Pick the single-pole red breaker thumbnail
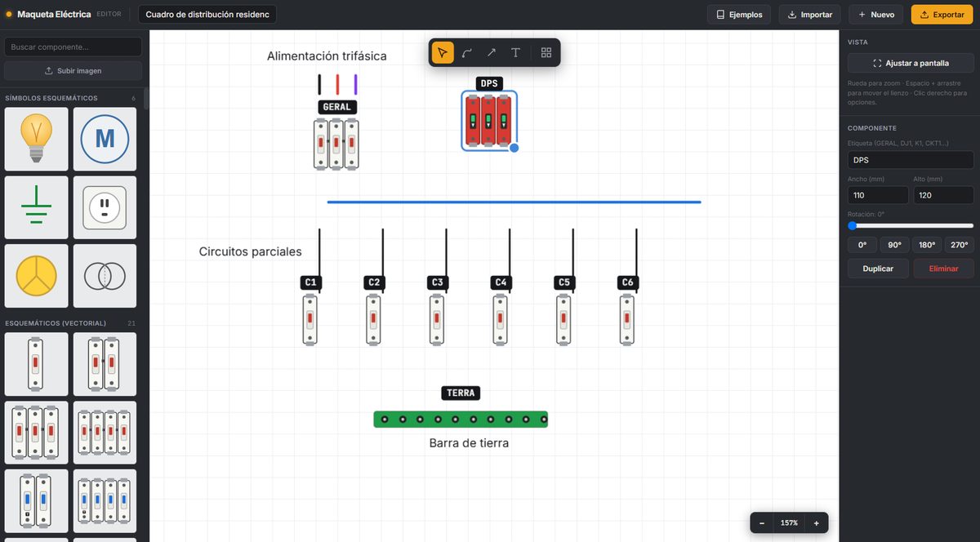Screen dimensions: 980x542 point(36,363)
